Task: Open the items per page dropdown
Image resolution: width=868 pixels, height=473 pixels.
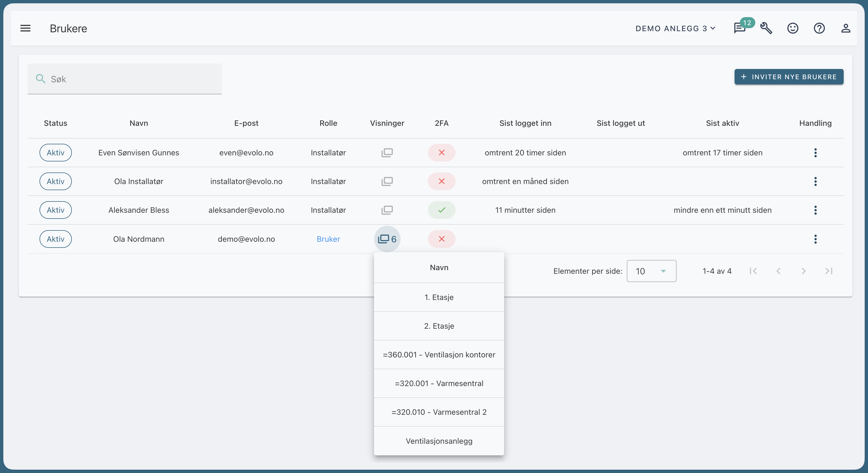Action: tap(651, 271)
